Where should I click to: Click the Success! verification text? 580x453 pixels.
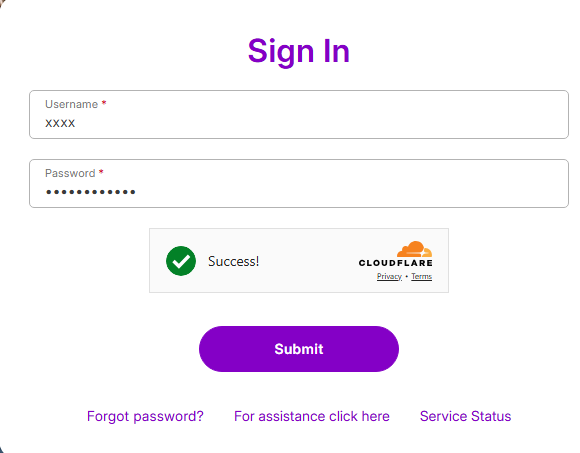233,261
